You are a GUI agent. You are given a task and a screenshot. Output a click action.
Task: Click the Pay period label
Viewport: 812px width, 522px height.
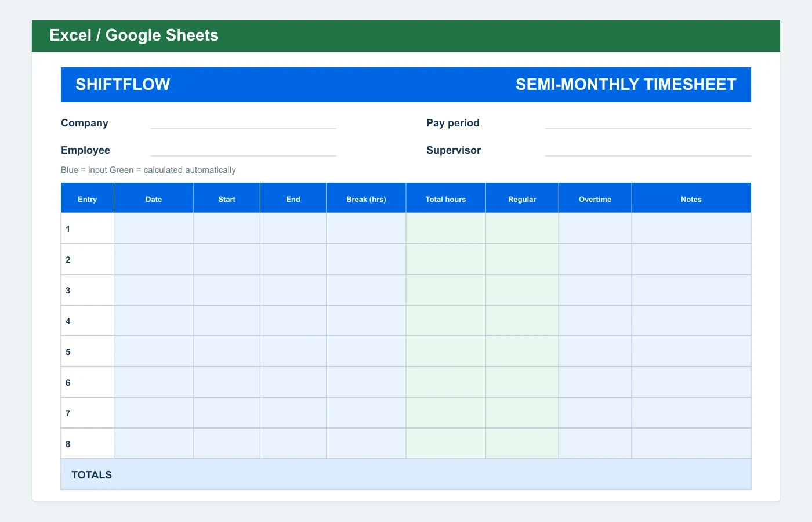(x=453, y=123)
